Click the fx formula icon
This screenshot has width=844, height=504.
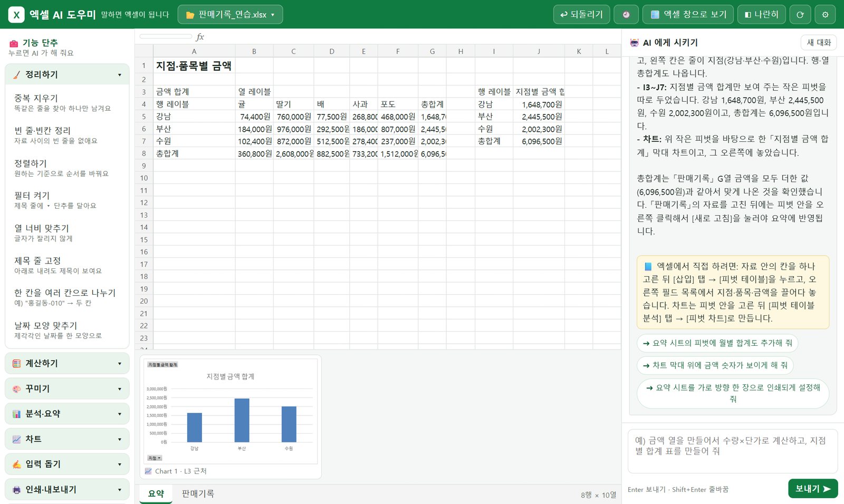[x=200, y=37]
